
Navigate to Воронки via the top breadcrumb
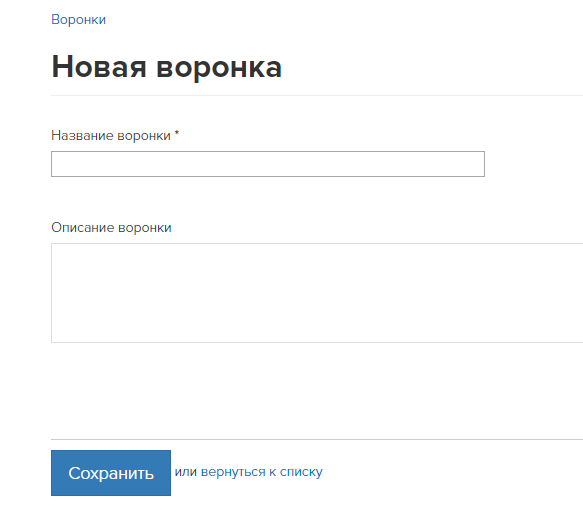78,19
